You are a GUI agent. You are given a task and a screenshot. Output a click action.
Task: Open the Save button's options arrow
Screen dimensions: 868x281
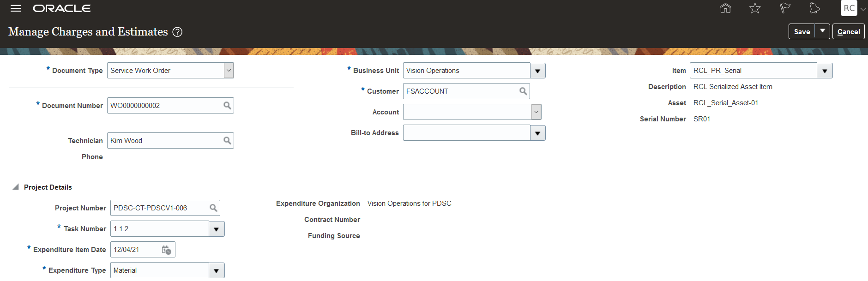(x=822, y=31)
